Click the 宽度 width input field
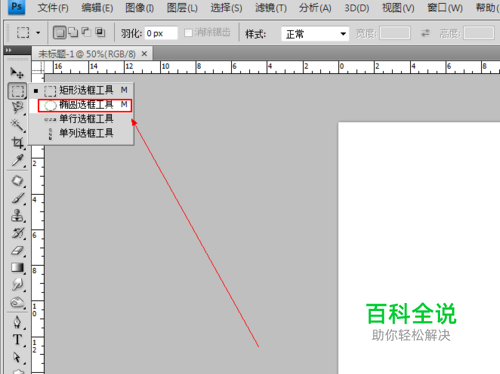Image resolution: width=500 pixels, height=374 pixels. pyautogui.click(x=395, y=33)
